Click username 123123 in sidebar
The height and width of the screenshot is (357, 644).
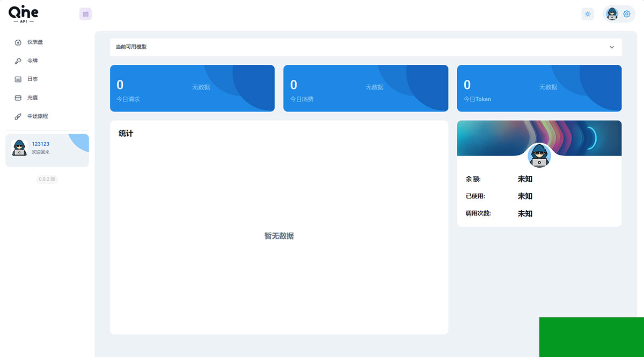[41, 144]
